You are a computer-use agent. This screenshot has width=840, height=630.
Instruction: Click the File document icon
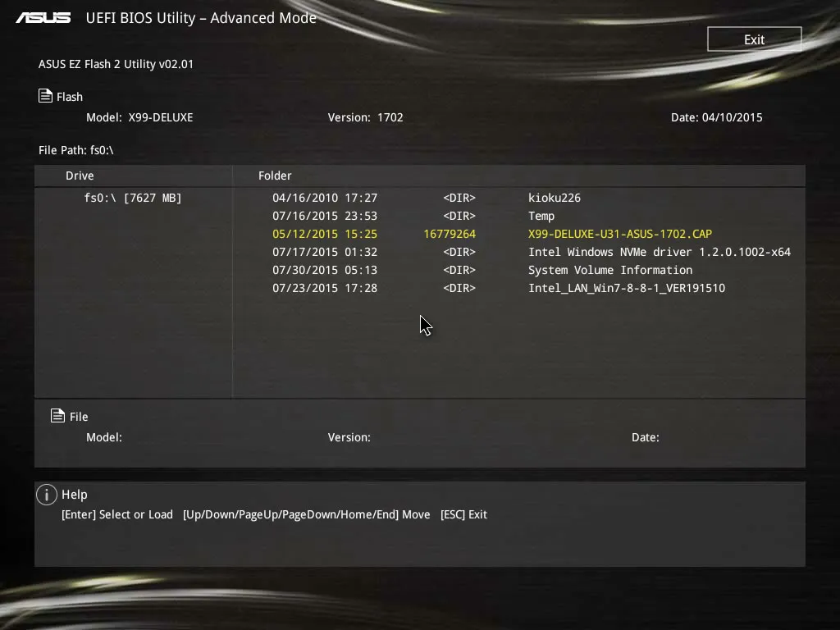pyautogui.click(x=58, y=415)
